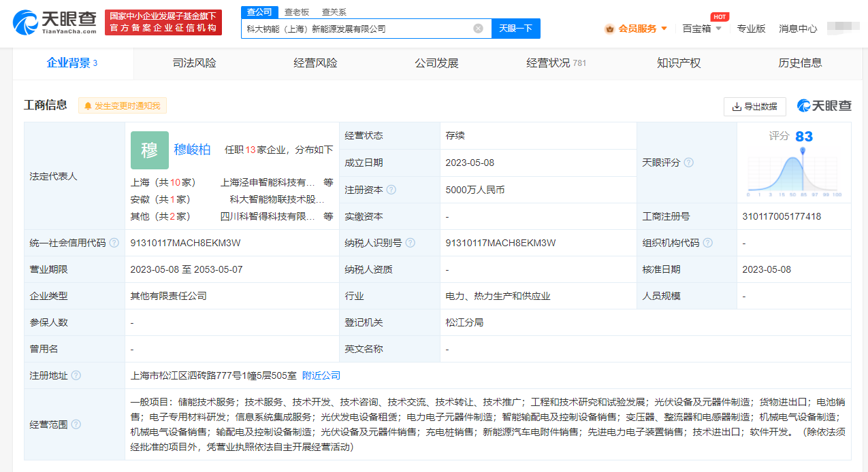Viewport: 868px width, 472px height.
Task: Click address 上海市松江区泗砖路777号1幢5层505室
Action: (213, 375)
